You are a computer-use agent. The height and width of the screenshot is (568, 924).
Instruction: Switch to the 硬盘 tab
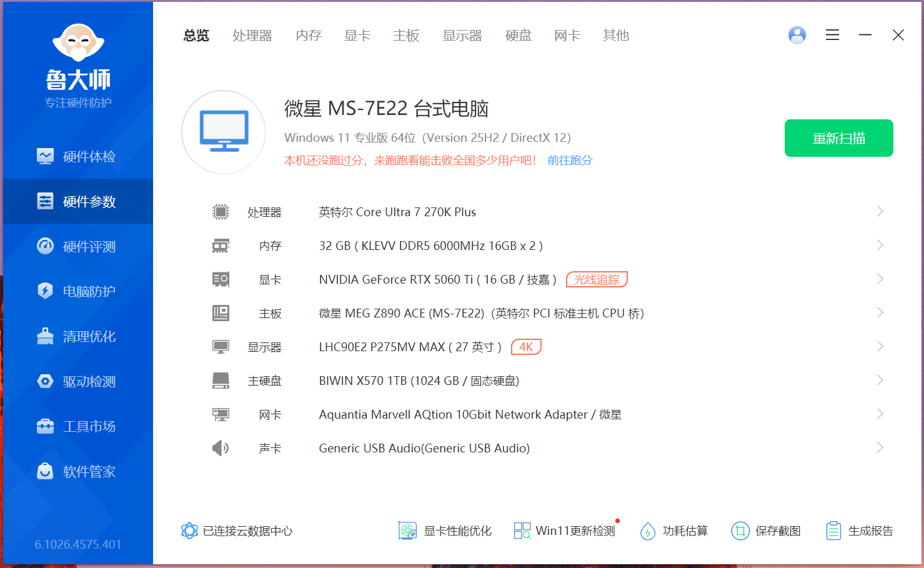coord(519,36)
